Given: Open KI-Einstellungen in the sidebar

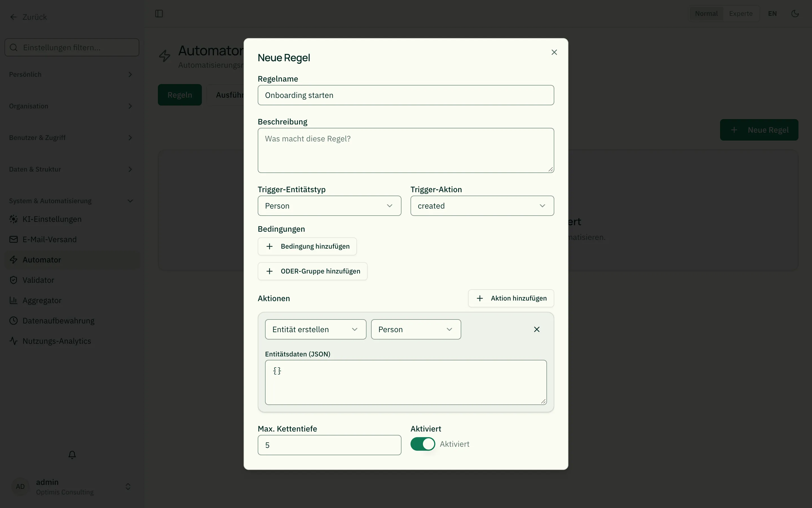Looking at the screenshot, I should click(x=72, y=219).
